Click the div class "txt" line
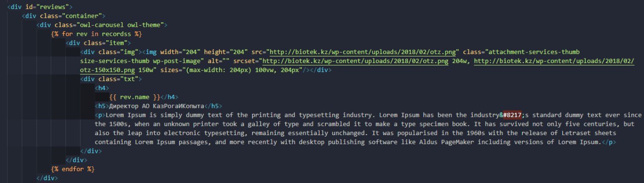The image size is (644, 183). (111, 79)
